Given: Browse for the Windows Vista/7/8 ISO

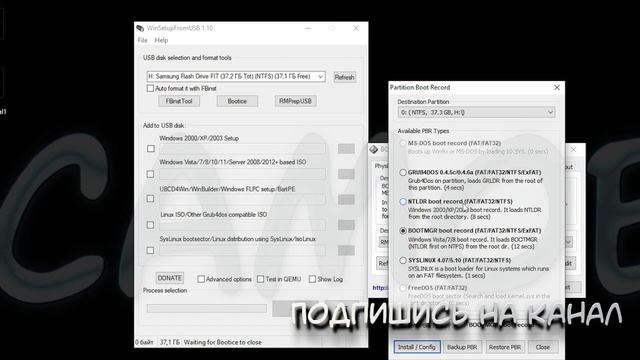Looking at the screenshot, I should (x=346, y=174).
